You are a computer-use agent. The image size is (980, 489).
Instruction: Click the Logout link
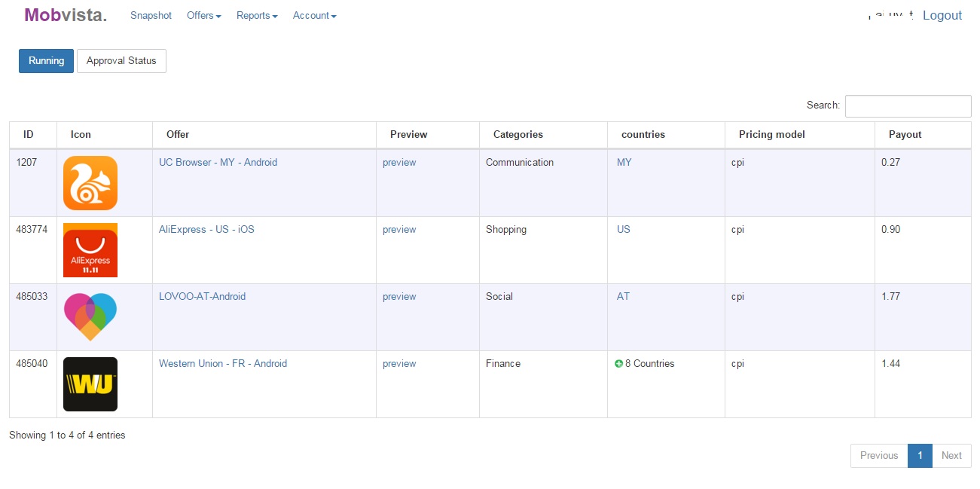(942, 16)
